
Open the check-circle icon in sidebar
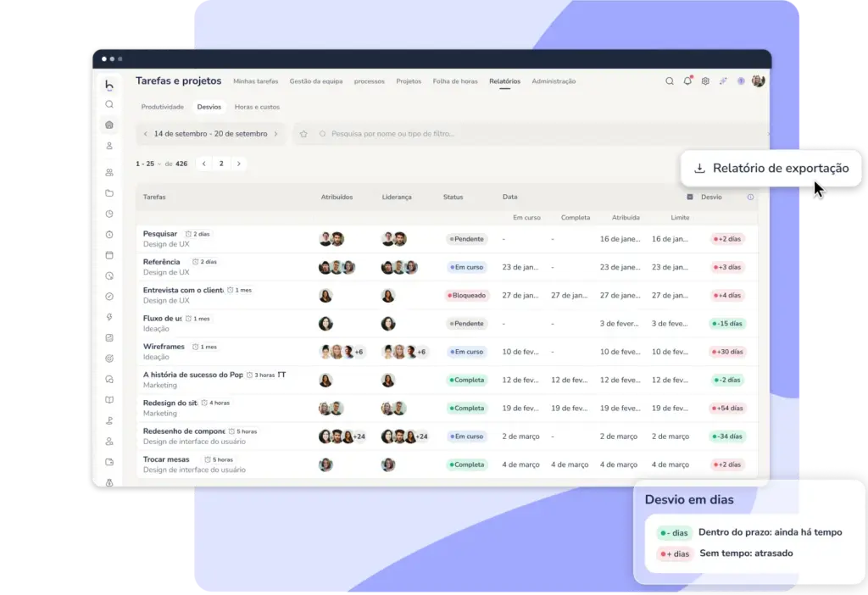(109, 297)
